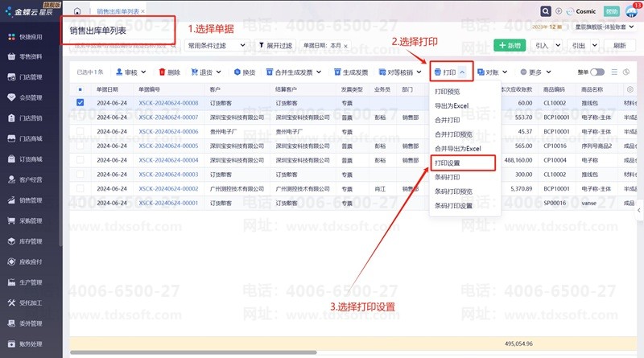Open 销售管理 in the left sidebar
Viewport: 644px width, 358px height.
(31, 200)
